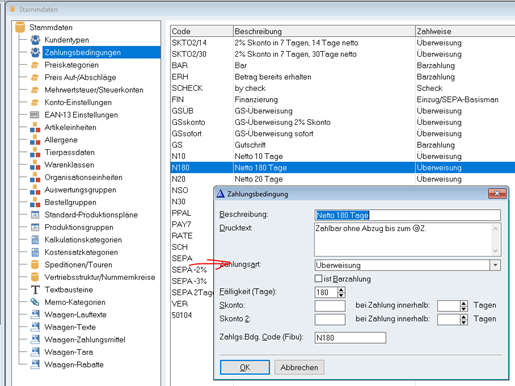Click the Textbausteine T icon
Image resolution: width=515 pixels, height=386 pixels.
(x=35, y=290)
